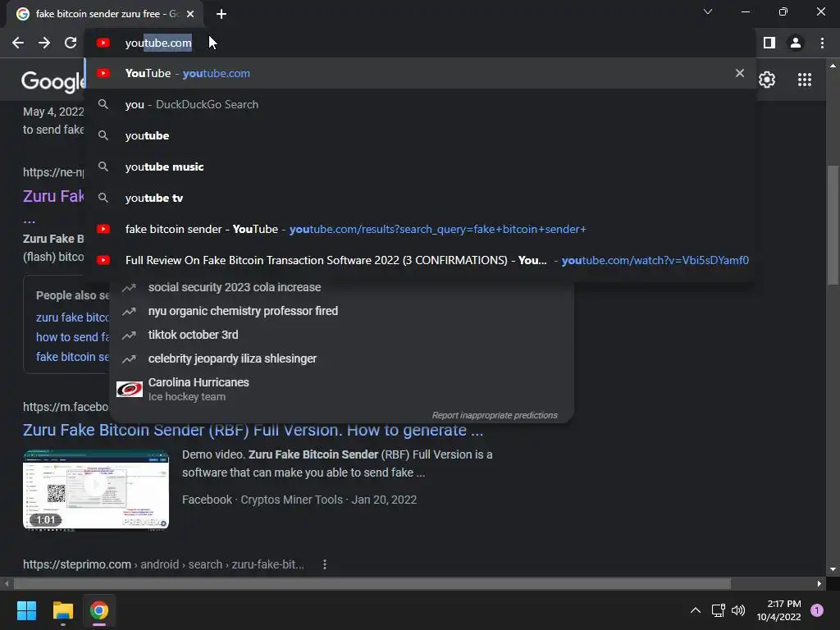This screenshot has width=840, height=630.
Task: Select the 'youtube' search suggestion
Action: tap(421, 135)
